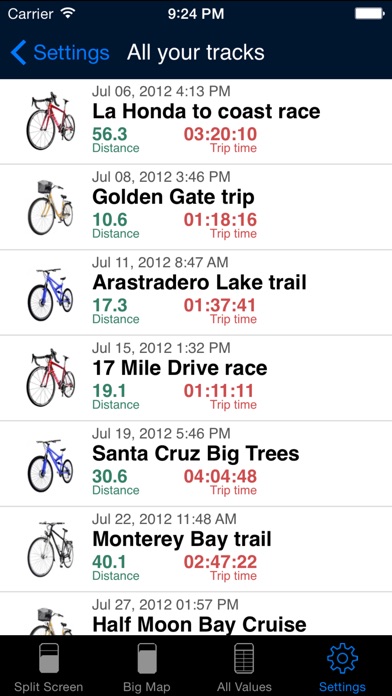Tap the blue mountain bike on Arastradero track
The height and width of the screenshot is (696, 392).
(50, 294)
